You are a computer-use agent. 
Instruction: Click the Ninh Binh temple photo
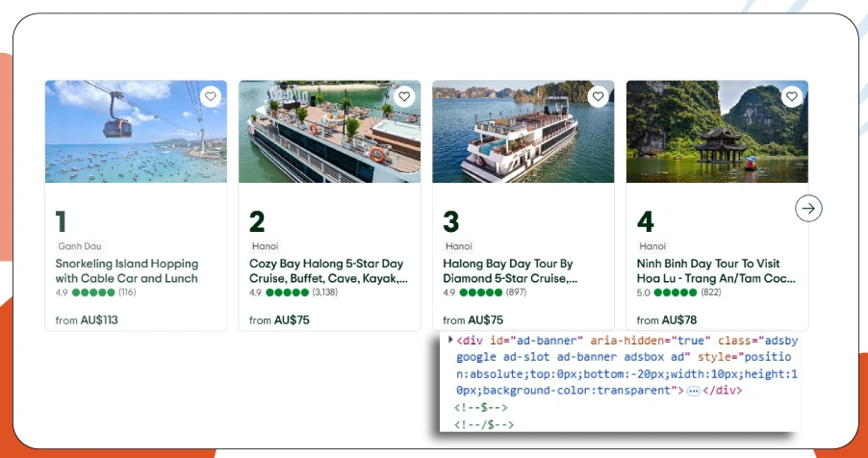pos(717,132)
